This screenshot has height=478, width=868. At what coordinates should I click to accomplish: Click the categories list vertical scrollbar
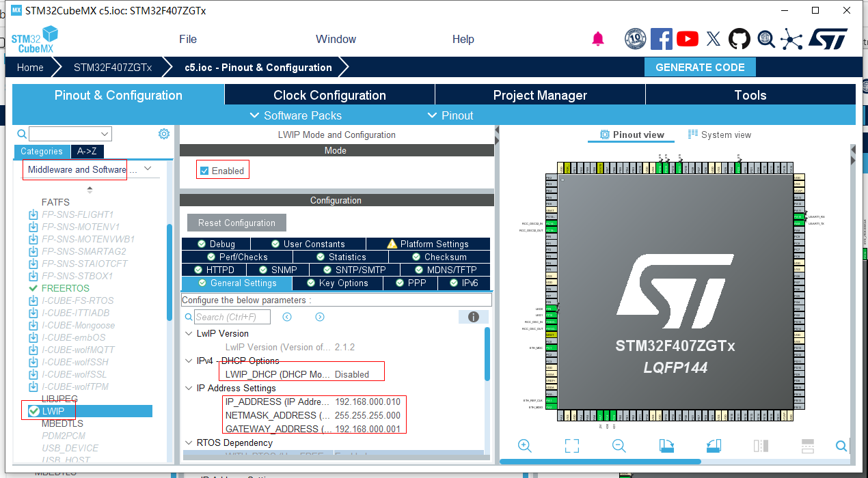tap(169, 272)
